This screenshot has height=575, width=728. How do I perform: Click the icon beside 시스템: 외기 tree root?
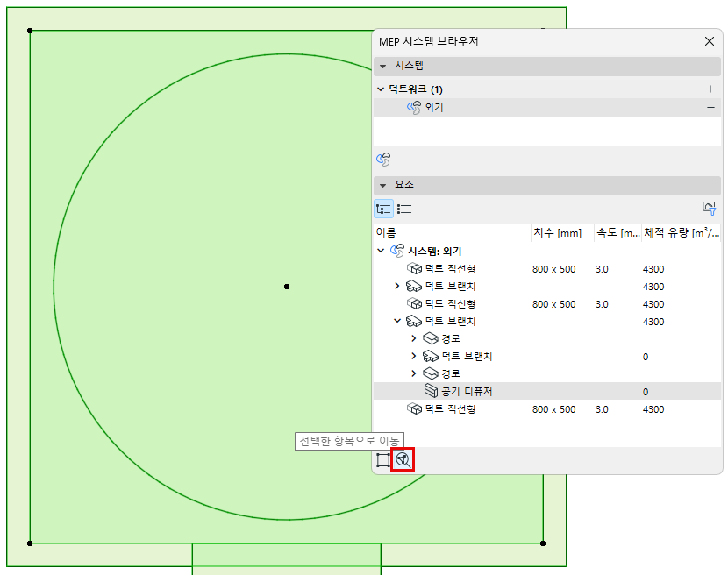pyautogui.click(x=397, y=251)
